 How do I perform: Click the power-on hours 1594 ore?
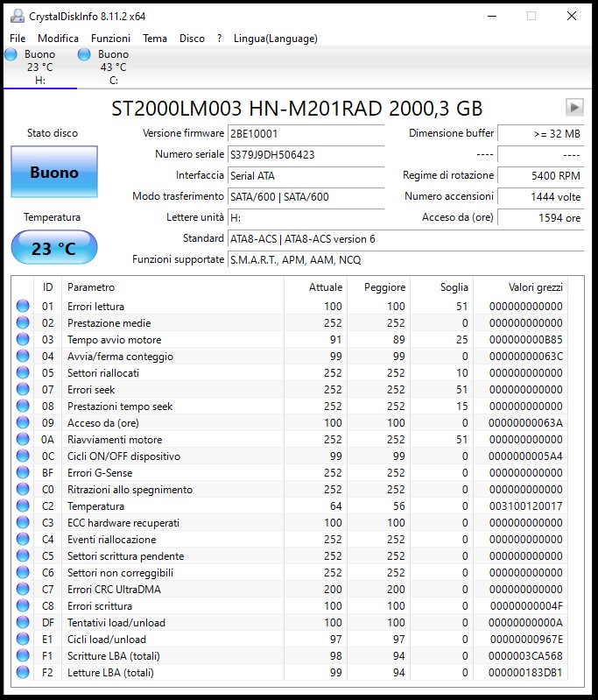coord(541,217)
